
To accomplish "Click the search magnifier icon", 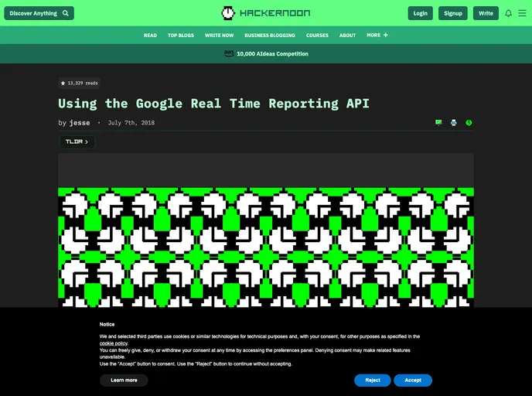I will [66, 13].
